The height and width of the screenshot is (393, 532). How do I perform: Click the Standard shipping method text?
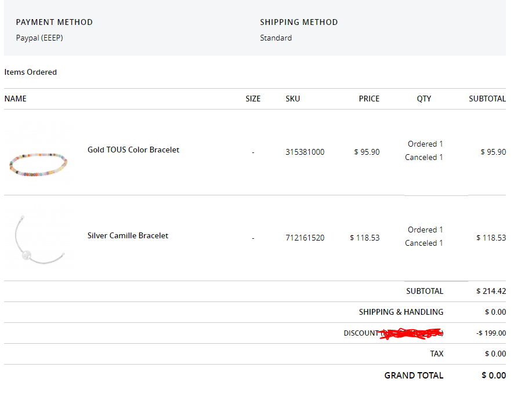point(276,38)
